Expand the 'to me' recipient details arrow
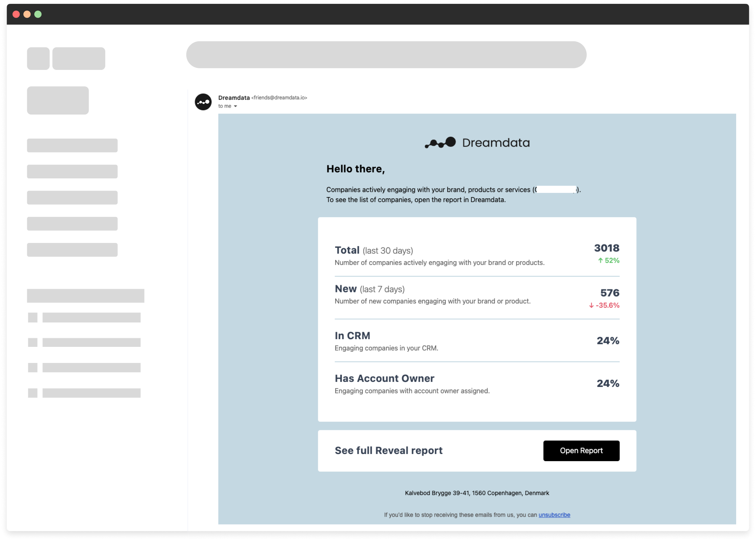This screenshot has width=756, height=541. [235, 106]
